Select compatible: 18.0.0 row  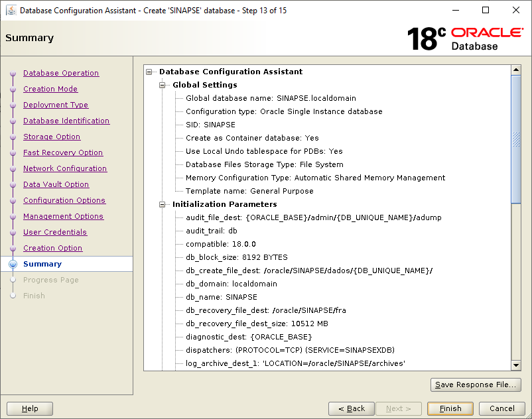[220, 244]
